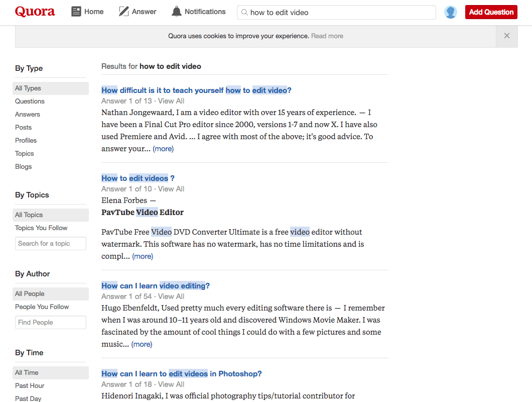Viewport: 532px width, 402px height.
Task: Click the 'By Type' section heading
Action: point(29,68)
